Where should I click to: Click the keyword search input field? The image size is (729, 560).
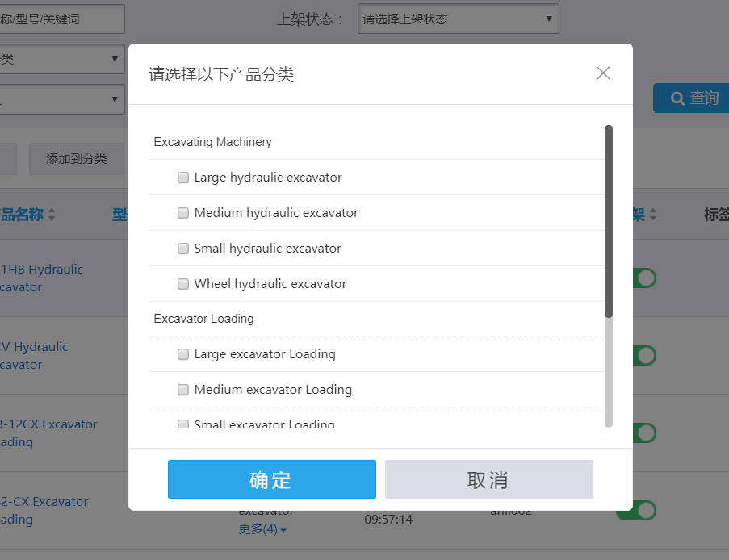[61, 19]
